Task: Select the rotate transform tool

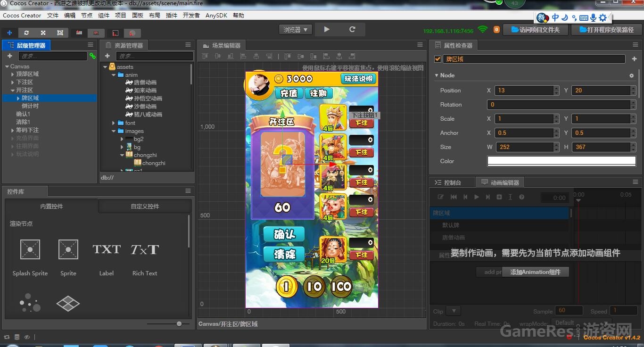Action: [26, 33]
